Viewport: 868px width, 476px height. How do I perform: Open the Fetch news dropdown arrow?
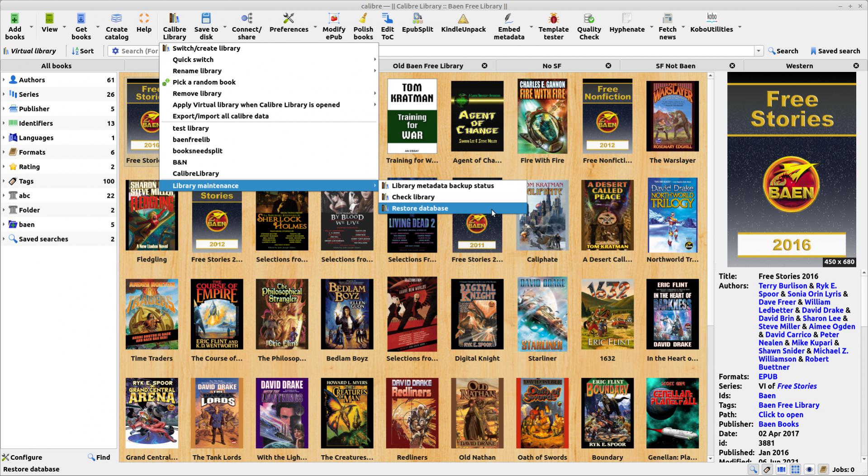pyautogui.click(x=683, y=27)
